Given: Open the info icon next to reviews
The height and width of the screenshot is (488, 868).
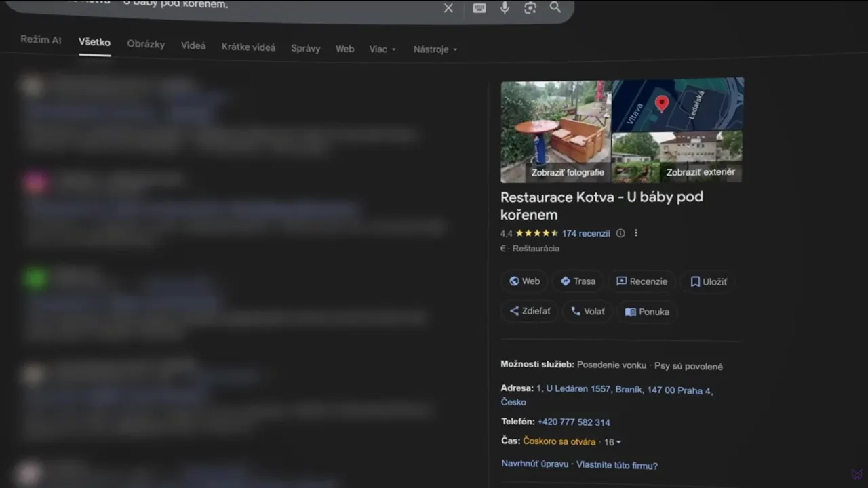Looking at the screenshot, I should tap(620, 233).
